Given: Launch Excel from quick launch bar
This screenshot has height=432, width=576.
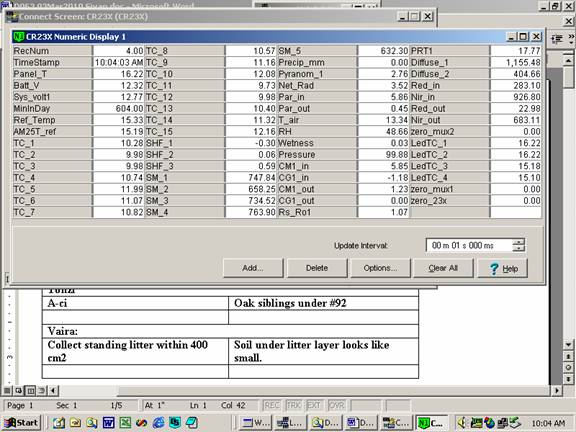Looking at the screenshot, I should click(125, 422).
